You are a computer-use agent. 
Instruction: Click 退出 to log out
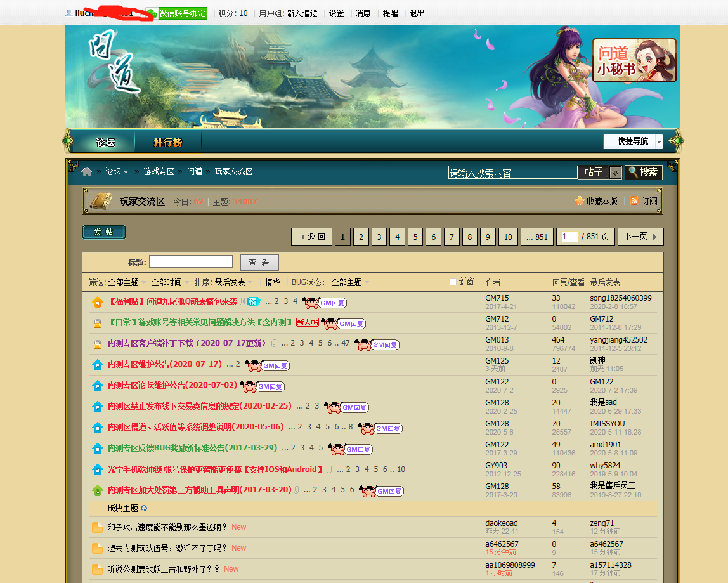417,13
